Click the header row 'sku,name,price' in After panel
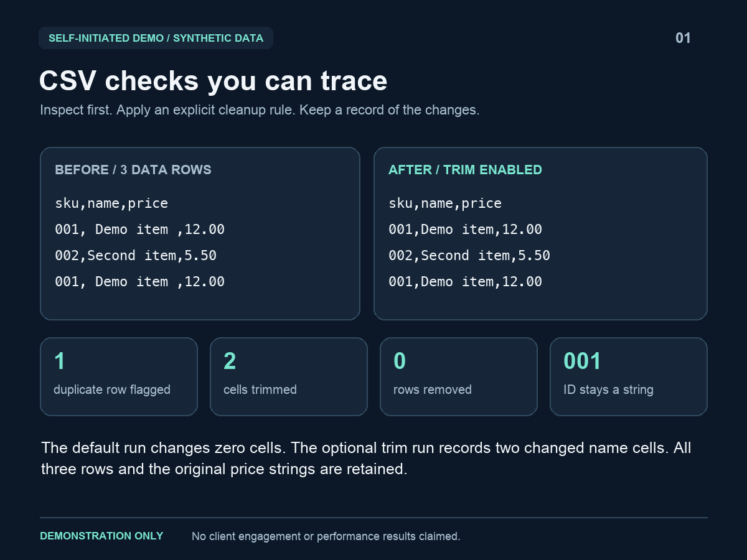Screen dimensions: 747x560 click(445, 203)
